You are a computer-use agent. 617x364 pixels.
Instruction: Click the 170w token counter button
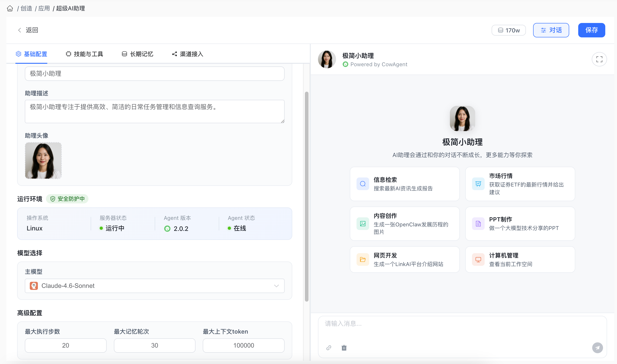coord(509,30)
